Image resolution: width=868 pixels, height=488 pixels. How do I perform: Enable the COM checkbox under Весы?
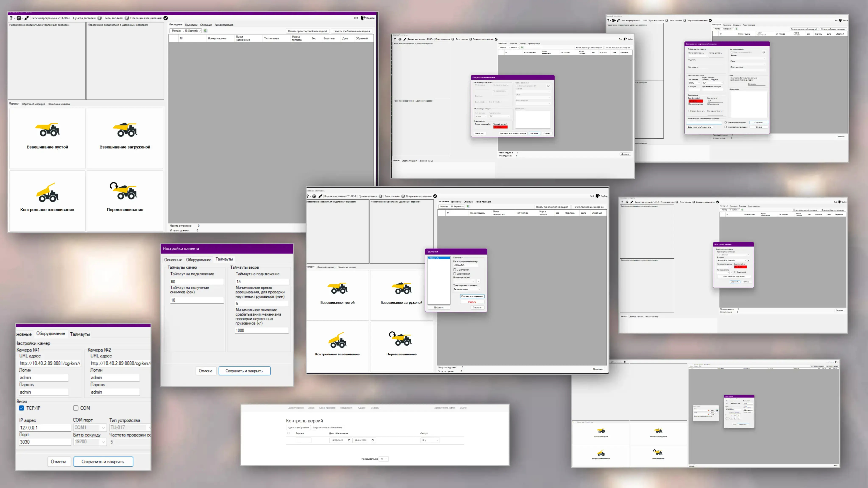coord(76,408)
